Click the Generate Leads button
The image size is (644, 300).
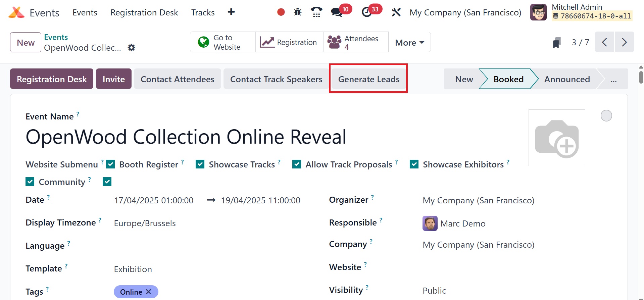[369, 79]
